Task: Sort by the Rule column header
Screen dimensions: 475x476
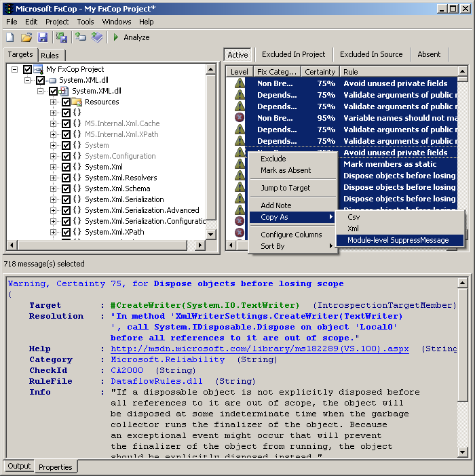Action: coord(399,72)
